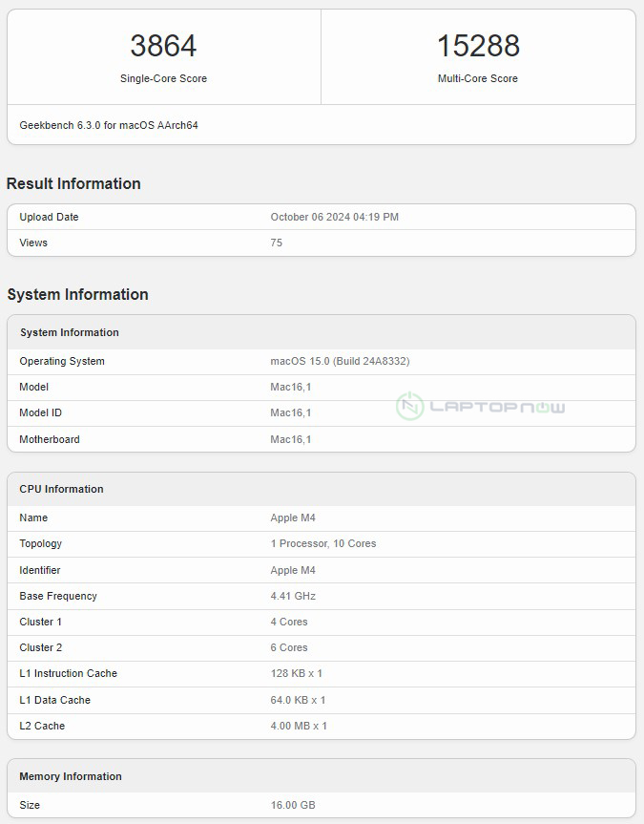The width and height of the screenshot is (644, 824).
Task: Select the L1 Instruction Cache value
Action: pyautogui.click(x=297, y=673)
